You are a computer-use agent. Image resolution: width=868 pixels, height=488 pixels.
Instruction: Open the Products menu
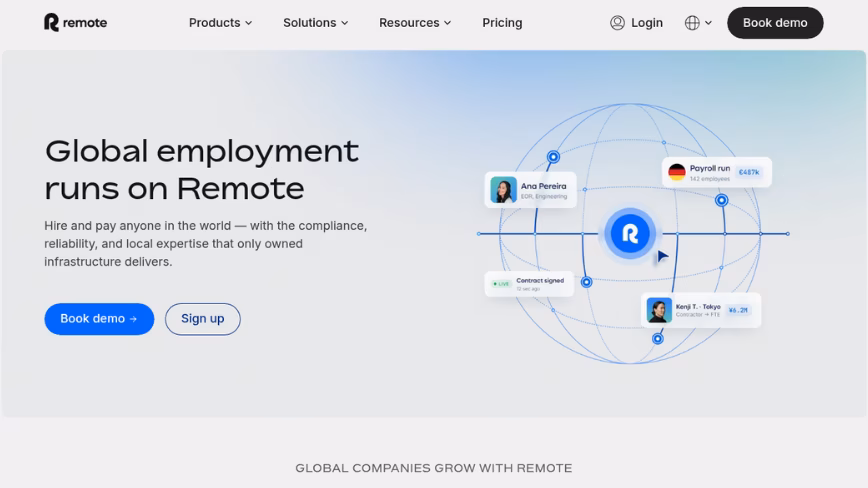pos(220,23)
